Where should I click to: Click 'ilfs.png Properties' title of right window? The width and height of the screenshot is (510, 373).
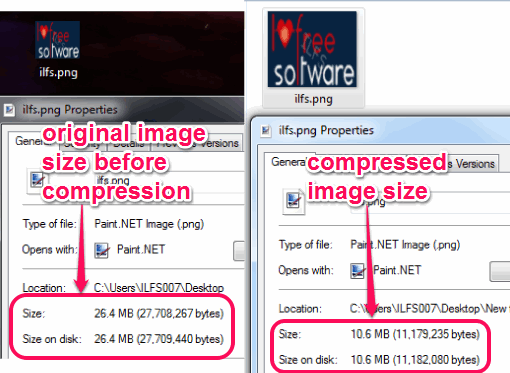326,130
